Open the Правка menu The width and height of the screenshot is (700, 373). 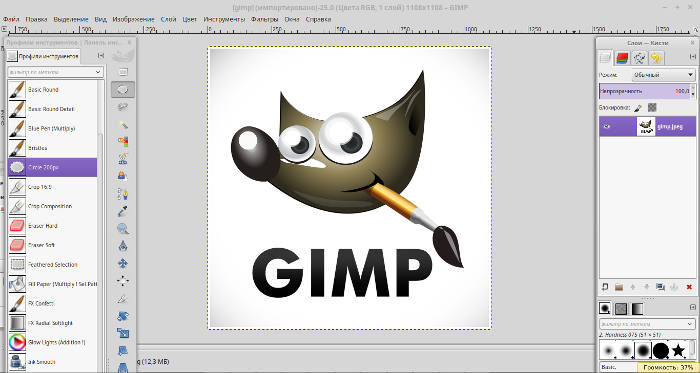[x=36, y=19]
